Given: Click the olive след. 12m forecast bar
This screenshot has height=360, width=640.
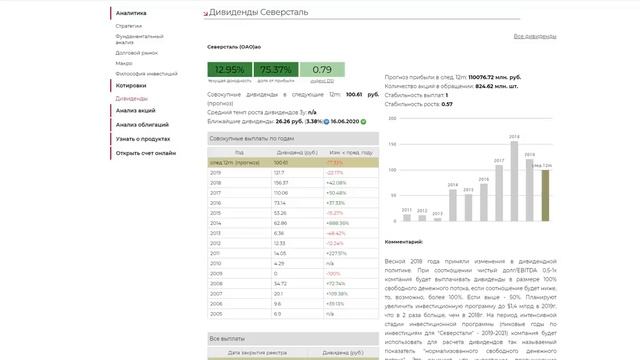Looking at the screenshot, I should point(545,196).
